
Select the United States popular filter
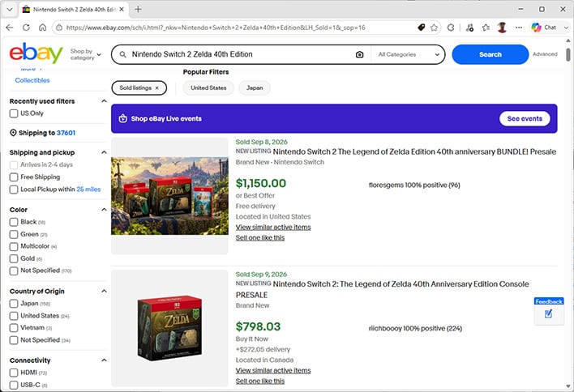pyautogui.click(x=208, y=87)
